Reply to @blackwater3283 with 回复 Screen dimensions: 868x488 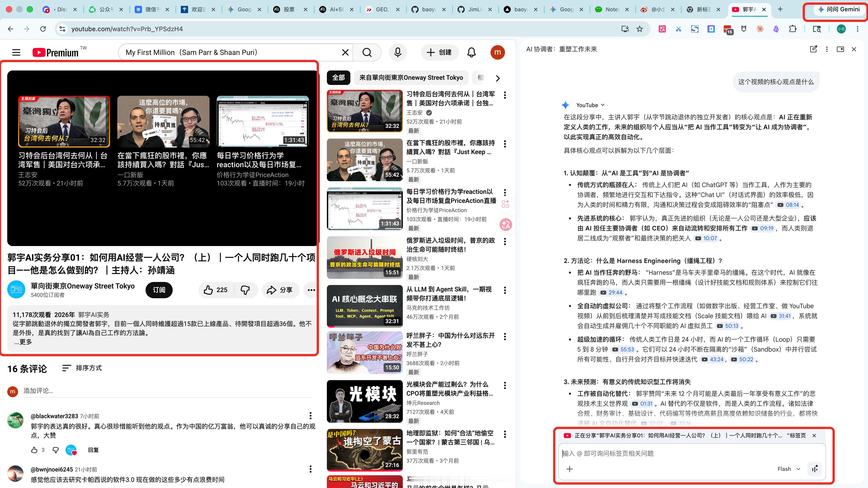point(93,450)
